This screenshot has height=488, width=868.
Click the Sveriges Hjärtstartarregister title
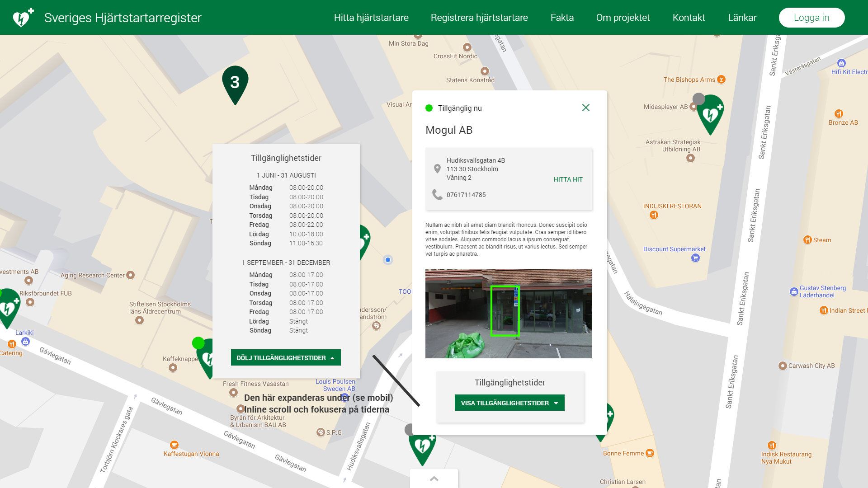[123, 18]
